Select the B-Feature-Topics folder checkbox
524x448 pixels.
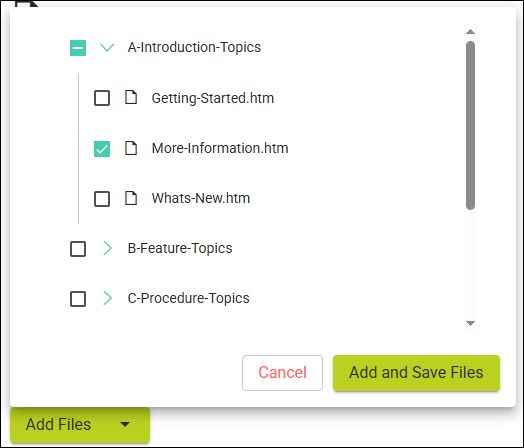tap(78, 249)
